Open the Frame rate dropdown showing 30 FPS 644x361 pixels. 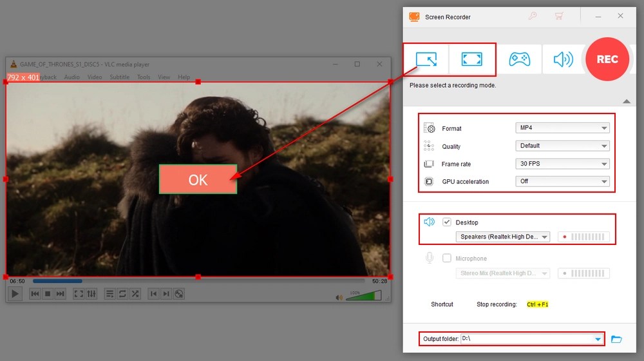click(562, 164)
